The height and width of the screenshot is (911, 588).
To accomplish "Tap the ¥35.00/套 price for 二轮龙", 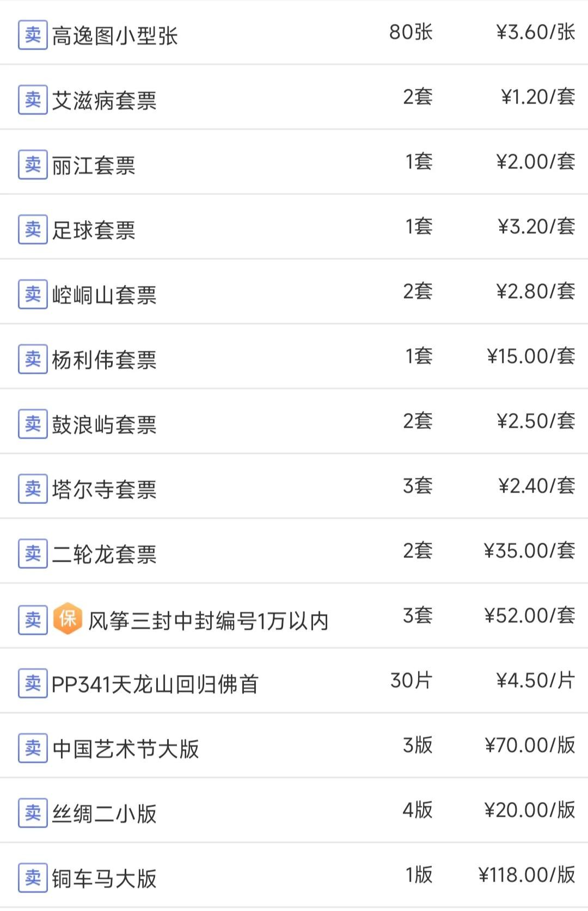I will 529,551.
